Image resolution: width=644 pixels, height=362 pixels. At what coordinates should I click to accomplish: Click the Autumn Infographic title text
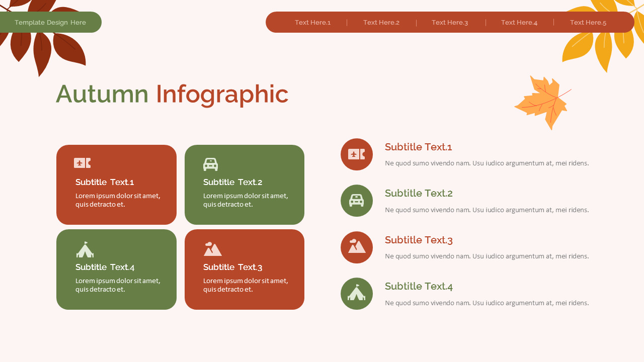point(172,94)
